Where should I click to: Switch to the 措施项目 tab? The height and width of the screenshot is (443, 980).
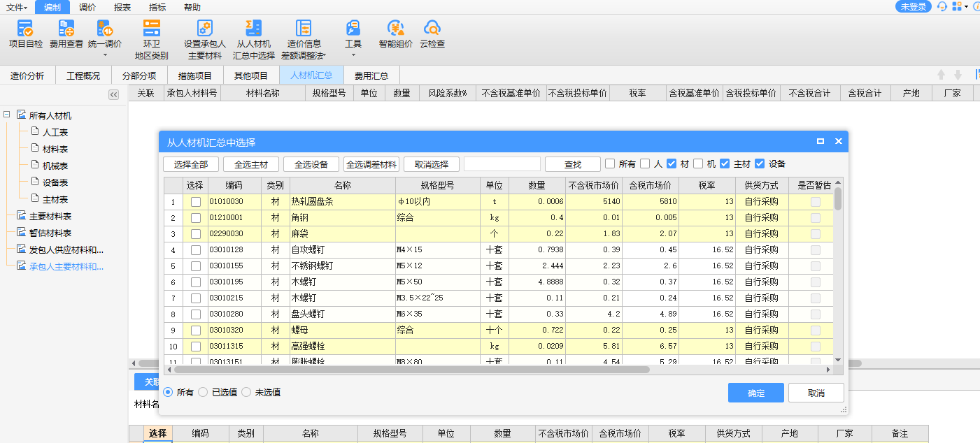pyautogui.click(x=195, y=75)
